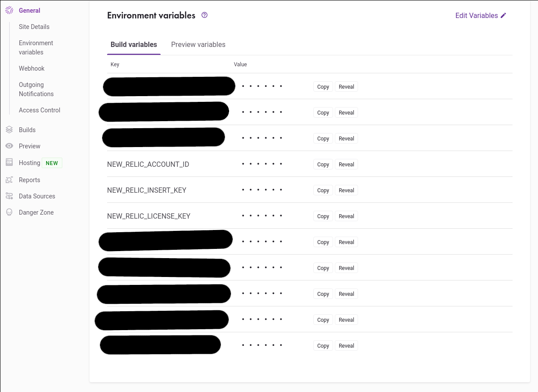Copy the last variable's value

323,346
